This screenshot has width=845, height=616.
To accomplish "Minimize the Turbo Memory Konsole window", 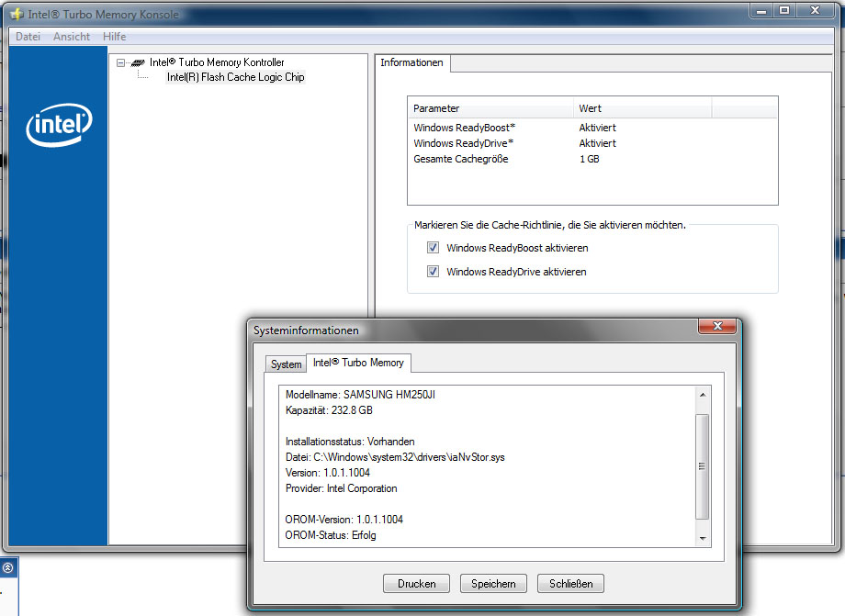I will 761,11.
